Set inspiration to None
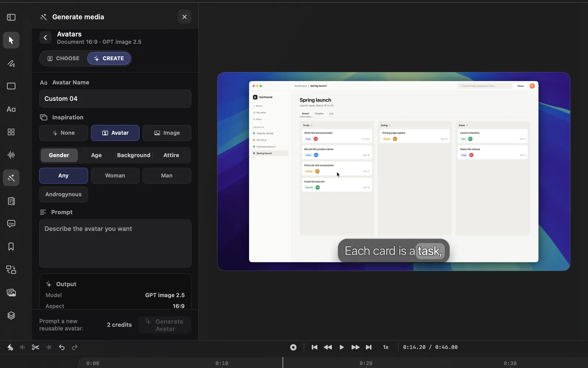 64,133
